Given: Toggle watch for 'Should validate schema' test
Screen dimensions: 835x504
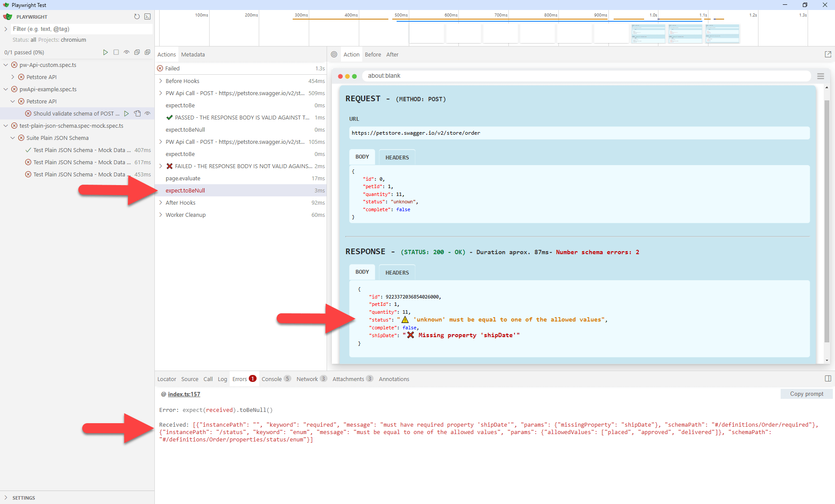Looking at the screenshot, I should pos(147,113).
